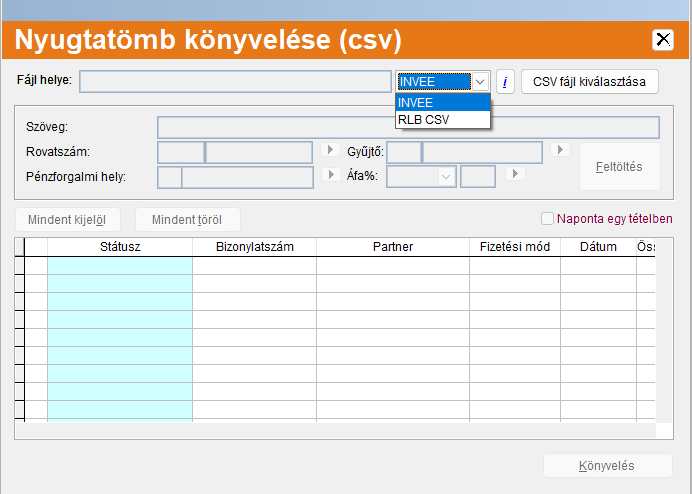Click the Gyűjtő name field
The height and width of the screenshot is (494, 692).
click(482, 152)
